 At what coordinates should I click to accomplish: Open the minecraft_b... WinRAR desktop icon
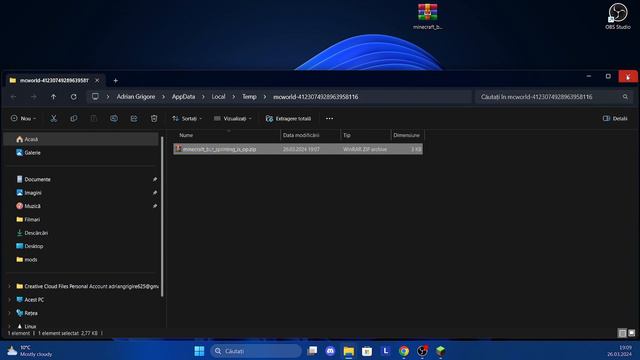pyautogui.click(x=427, y=17)
